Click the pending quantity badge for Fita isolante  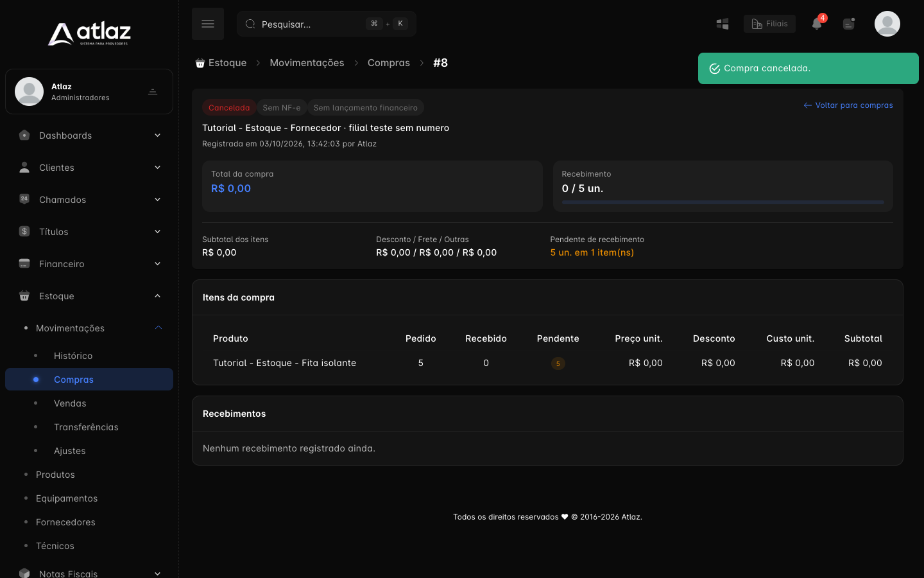[558, 363]
